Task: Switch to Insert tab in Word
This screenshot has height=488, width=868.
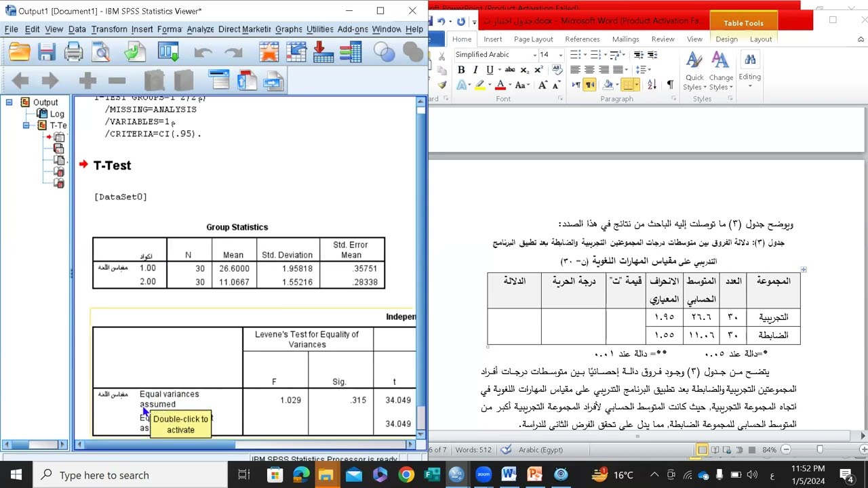Action: pos(493,39)
